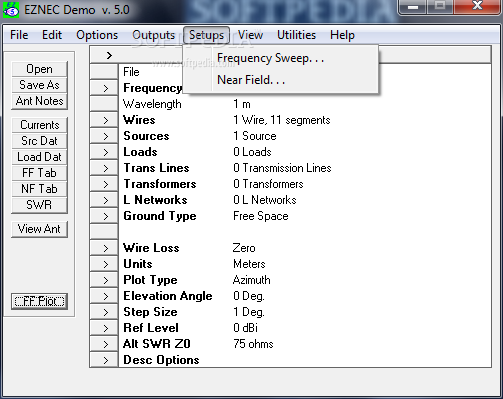Choose Frequency Sweep from Setups menu
Viewport: 503px width, 399px height.
[x=281, y=58]
